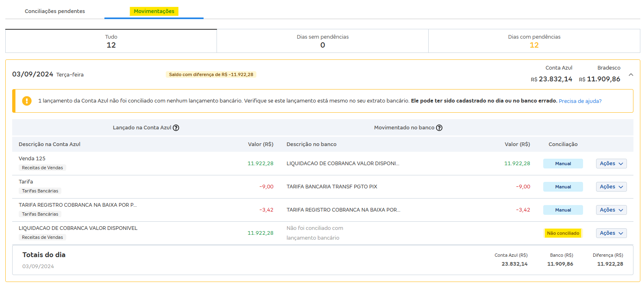
Task: Click the Não conciliado status badge
Action: [563, 233]
